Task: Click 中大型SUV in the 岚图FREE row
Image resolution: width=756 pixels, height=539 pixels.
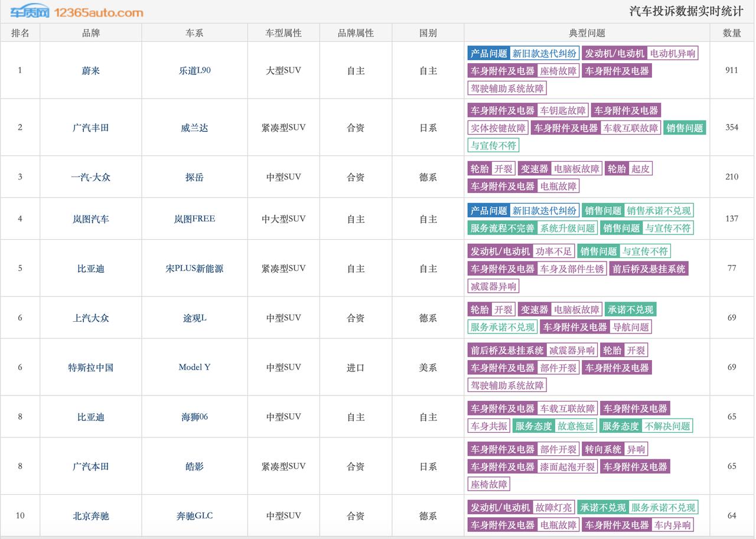Action: click(283, 219)
